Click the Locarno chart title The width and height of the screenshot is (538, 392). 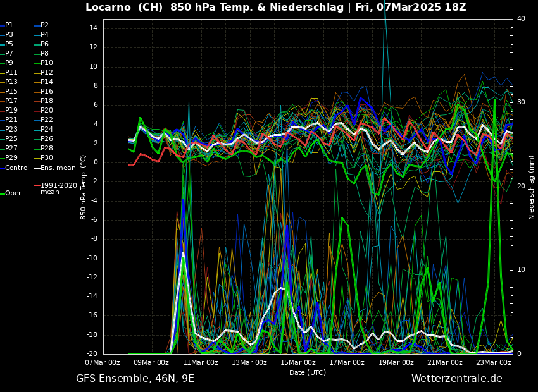point(275,8)
